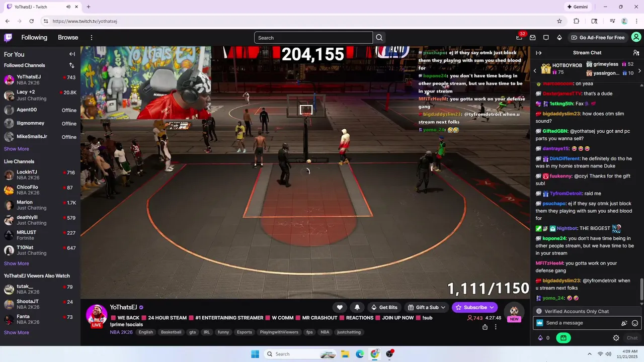Open the green user profile avatar menu
The image size is (644, 362).
[636, 38]
